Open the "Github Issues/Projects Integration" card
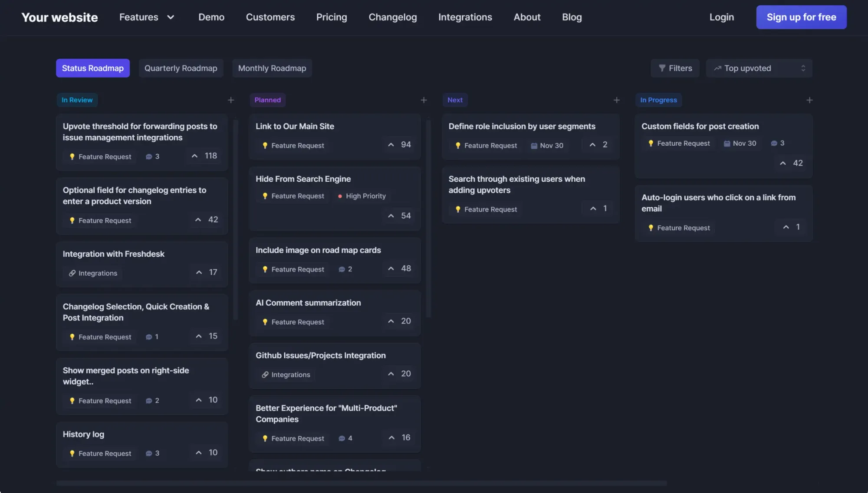 point(321,355)
